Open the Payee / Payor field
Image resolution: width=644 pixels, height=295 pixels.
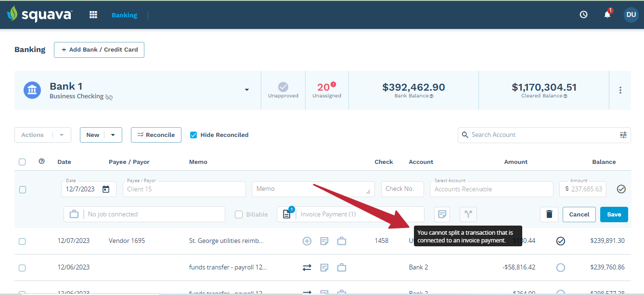coord(184,189)
